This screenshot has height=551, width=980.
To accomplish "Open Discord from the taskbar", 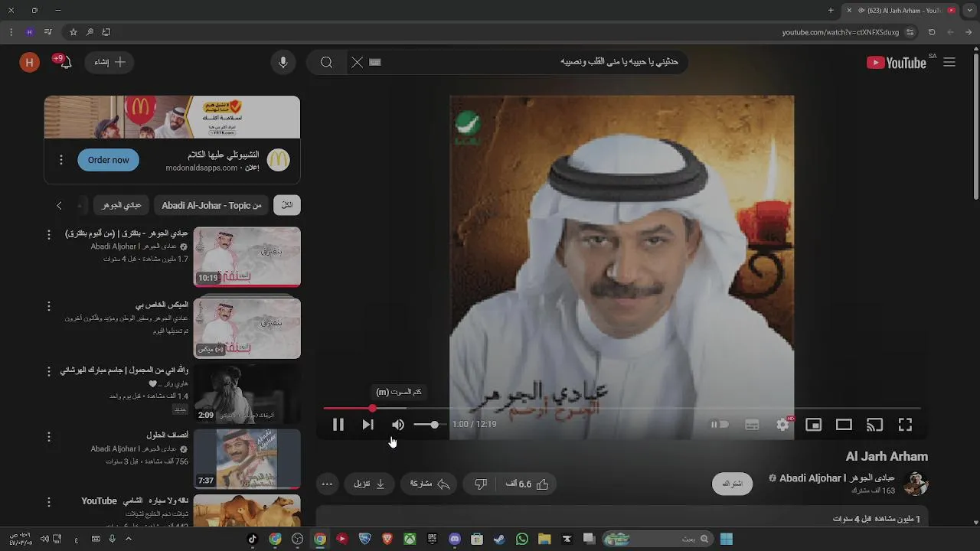I will point(455,539).
